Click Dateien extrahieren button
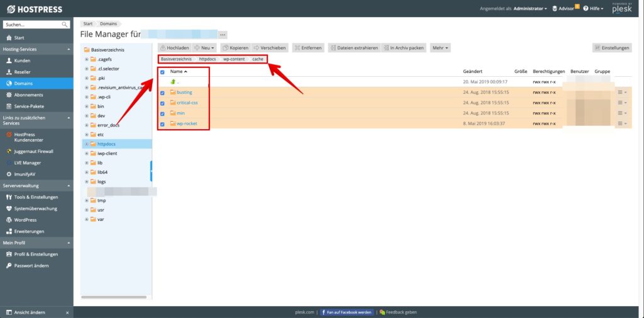Screen dimensions: 644x318 354,48
